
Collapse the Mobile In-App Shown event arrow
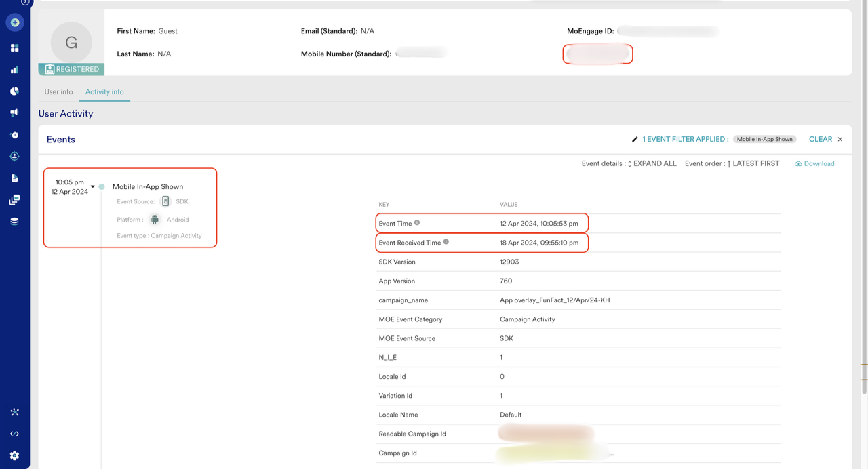pos(93,187)
